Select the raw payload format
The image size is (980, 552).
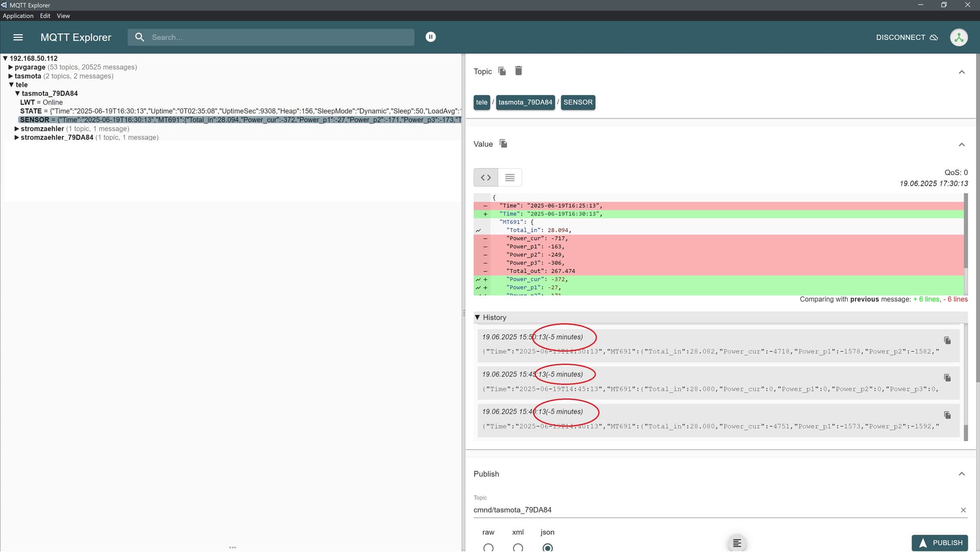click(x=488, y=547)
